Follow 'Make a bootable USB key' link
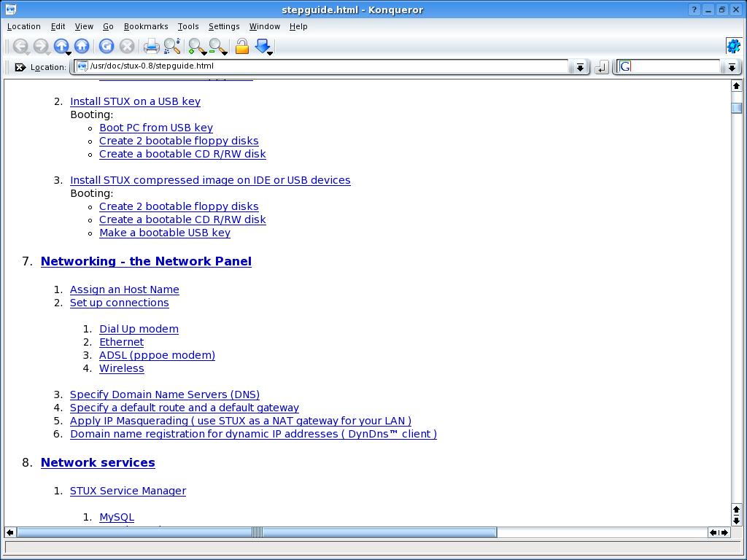747x560 pixels. point(165,233)
